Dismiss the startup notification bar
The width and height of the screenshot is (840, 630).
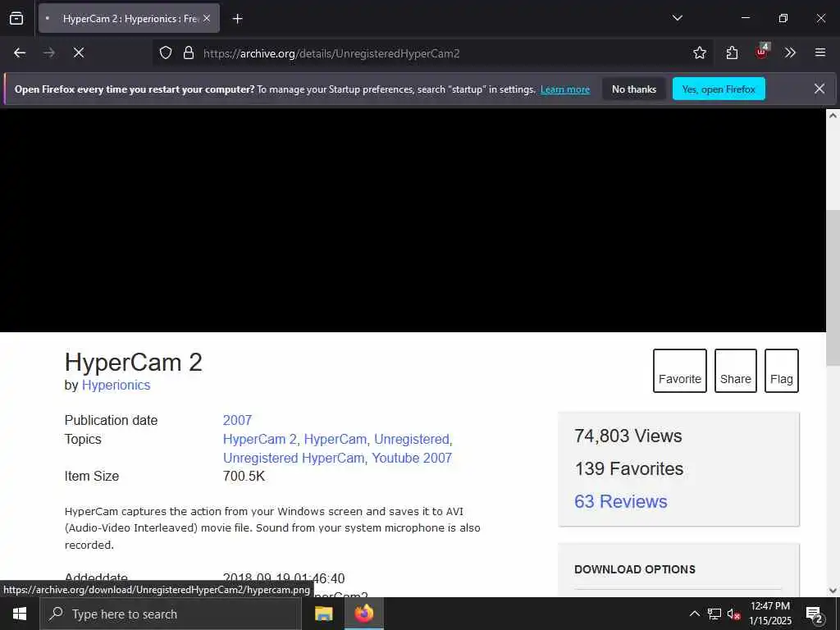[x=819, y=89]
